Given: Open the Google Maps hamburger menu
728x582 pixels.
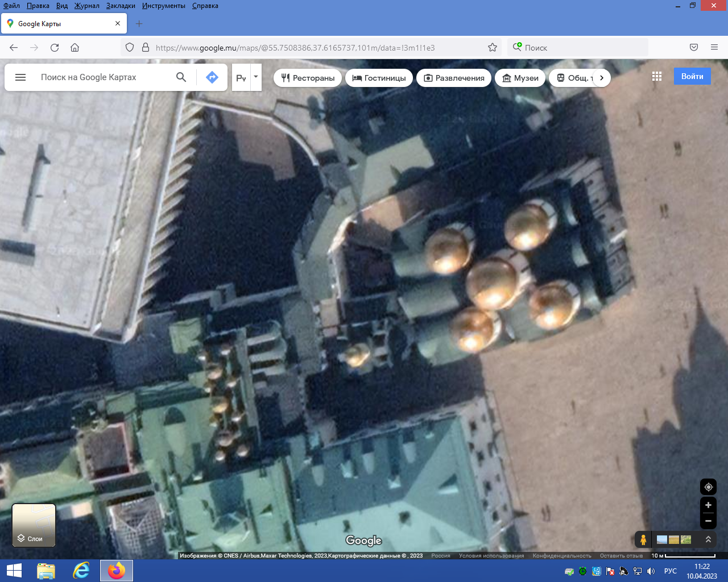Looking at the screenshot, I should (x=20, y=77).
